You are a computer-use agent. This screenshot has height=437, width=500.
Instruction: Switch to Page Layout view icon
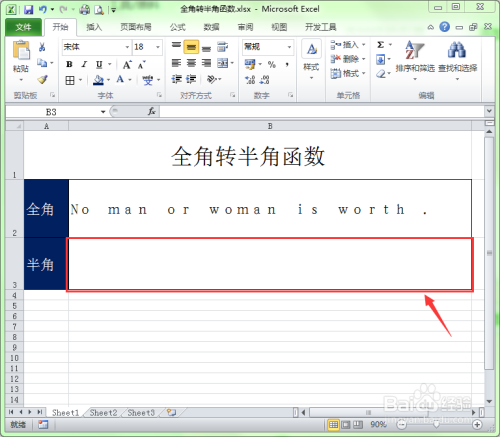coord(345,424)
